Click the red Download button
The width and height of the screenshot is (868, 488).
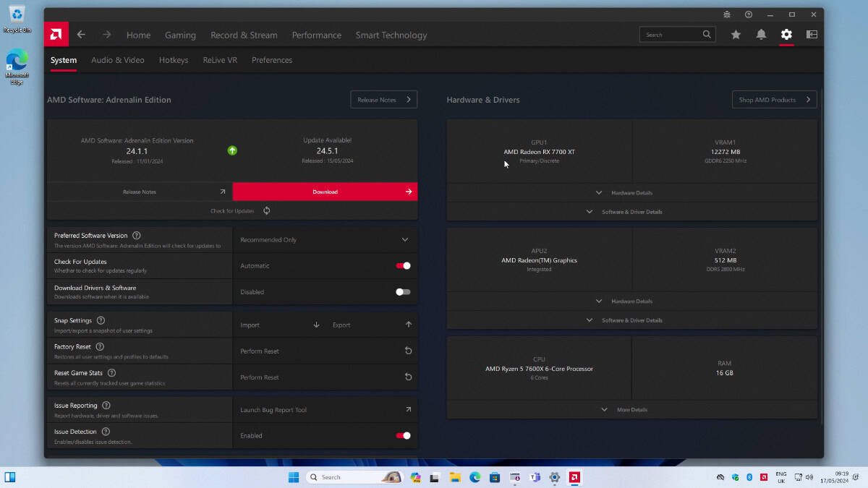click(325, 192)
